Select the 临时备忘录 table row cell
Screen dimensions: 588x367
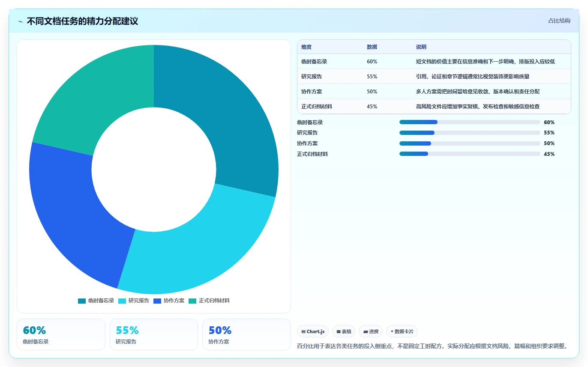coord(314,62)
